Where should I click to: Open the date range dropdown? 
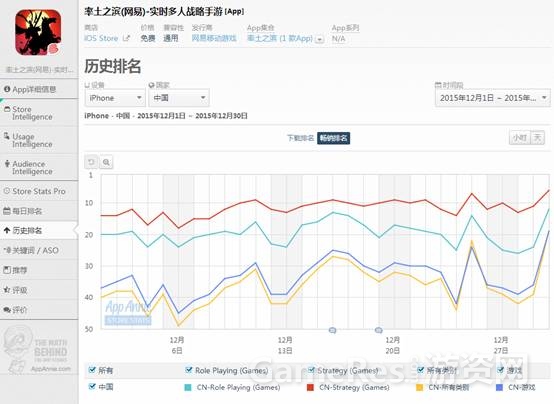[x=493, y=98]
